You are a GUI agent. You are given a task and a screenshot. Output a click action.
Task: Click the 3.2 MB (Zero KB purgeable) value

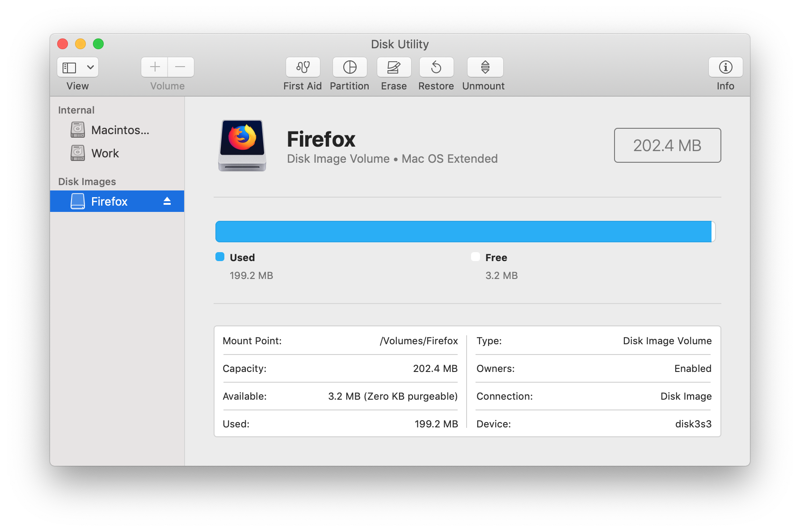[x=393, y=396]
